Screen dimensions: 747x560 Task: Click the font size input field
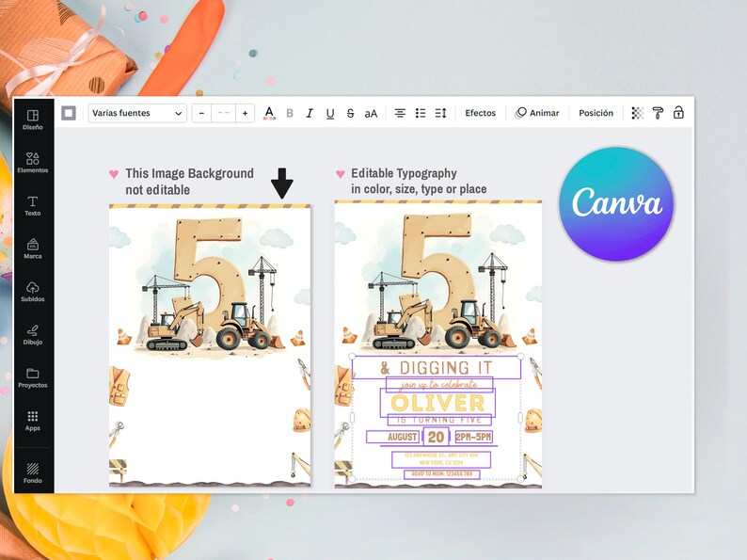pyautogui.click(x=223, y=113)
